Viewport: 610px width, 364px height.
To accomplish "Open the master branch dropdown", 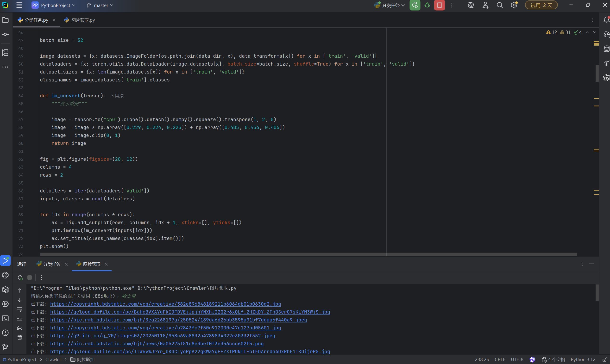I will [x=100, y=5].
